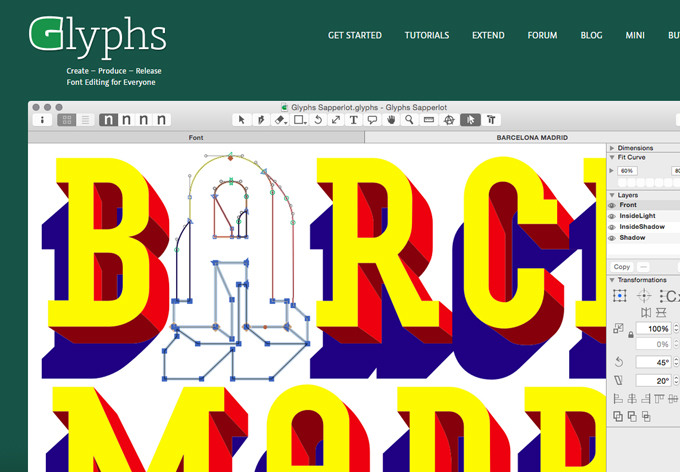Edit the 100% scale field
The width and height of the screenshot is (680, 472).
click(654, 329)
